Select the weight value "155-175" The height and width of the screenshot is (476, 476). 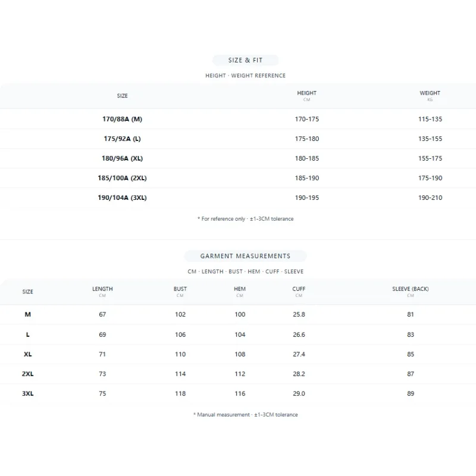[x=430, y=158]
